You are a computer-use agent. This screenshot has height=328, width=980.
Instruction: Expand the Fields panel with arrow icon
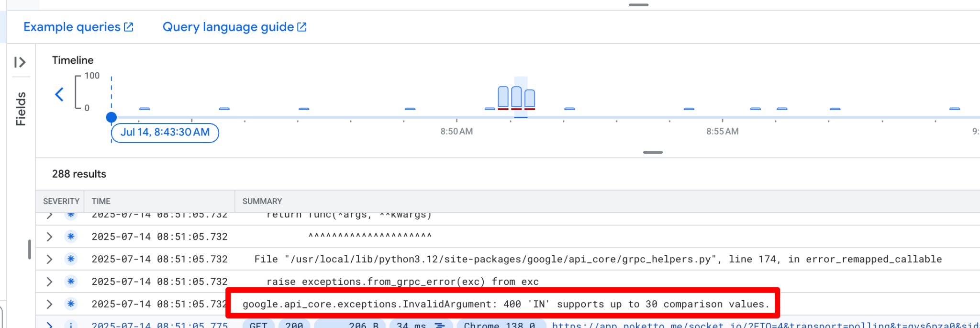[x=20, y=62]
